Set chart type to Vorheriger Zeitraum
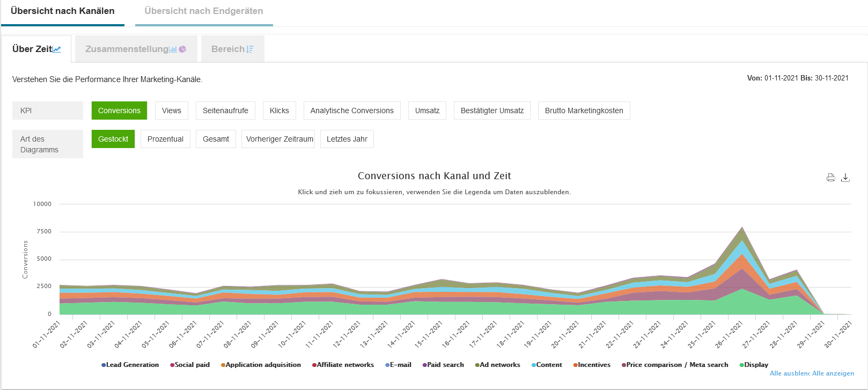Image resolution: width=868 pixels, height=390 pixels. (279, 139)
